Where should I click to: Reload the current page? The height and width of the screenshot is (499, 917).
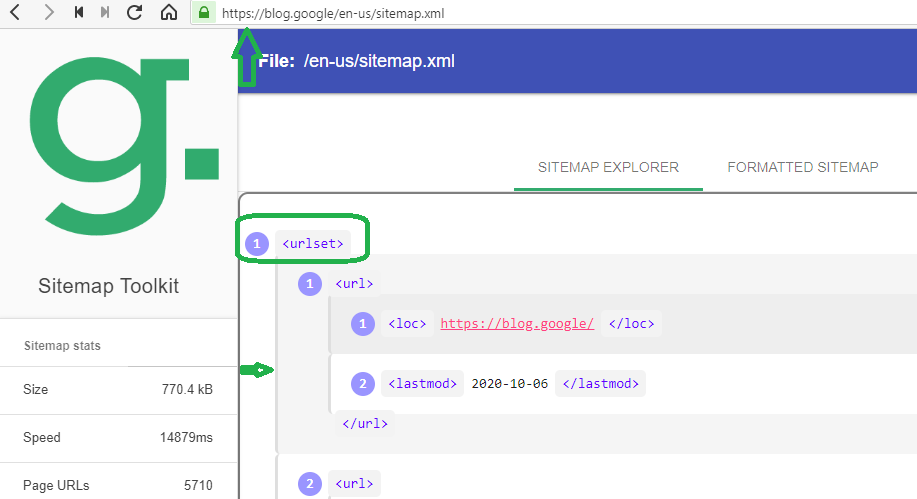[135, 12]
